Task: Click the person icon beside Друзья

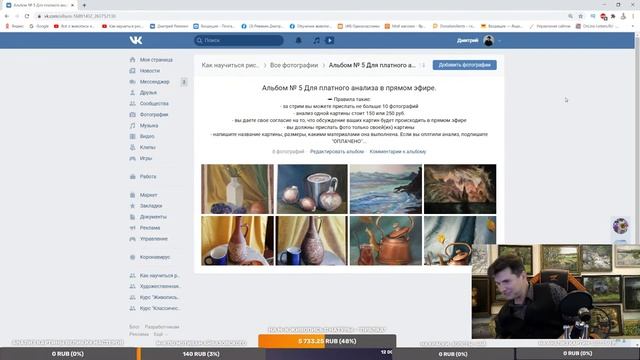Action: pos(132,93)
